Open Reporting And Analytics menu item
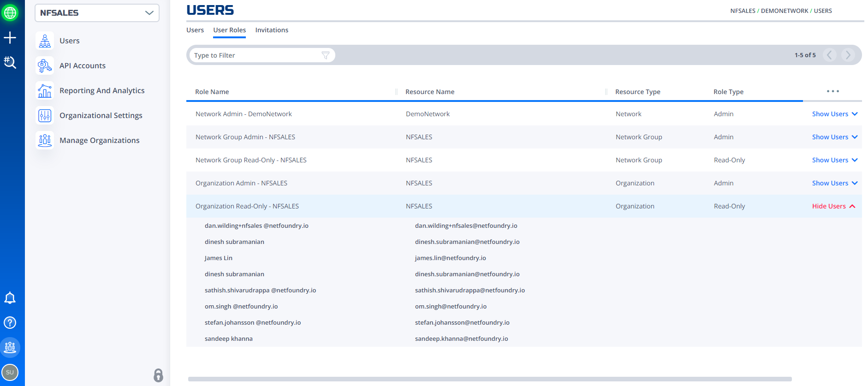Viewport: 868px width, 386px height. point(102,90)
